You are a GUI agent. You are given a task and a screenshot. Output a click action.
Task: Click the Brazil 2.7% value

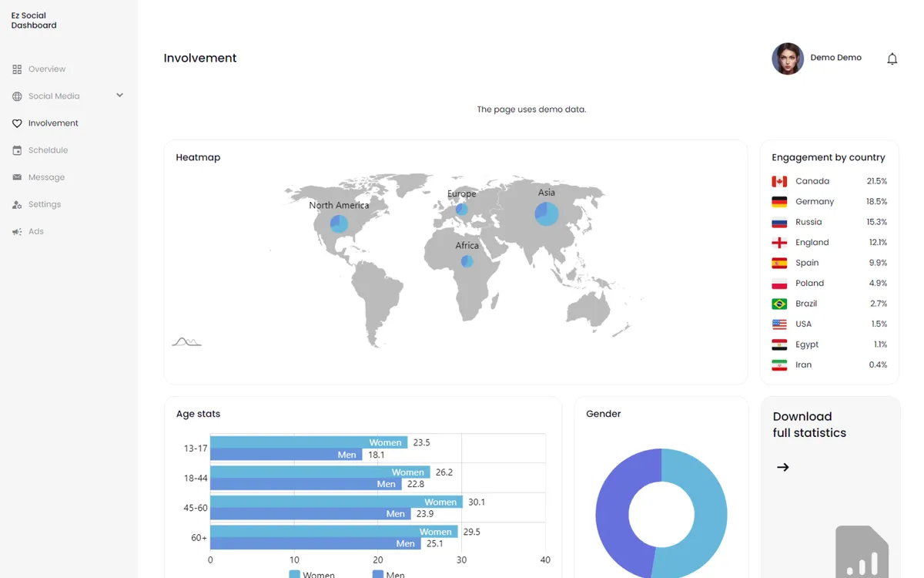point(879,304)
